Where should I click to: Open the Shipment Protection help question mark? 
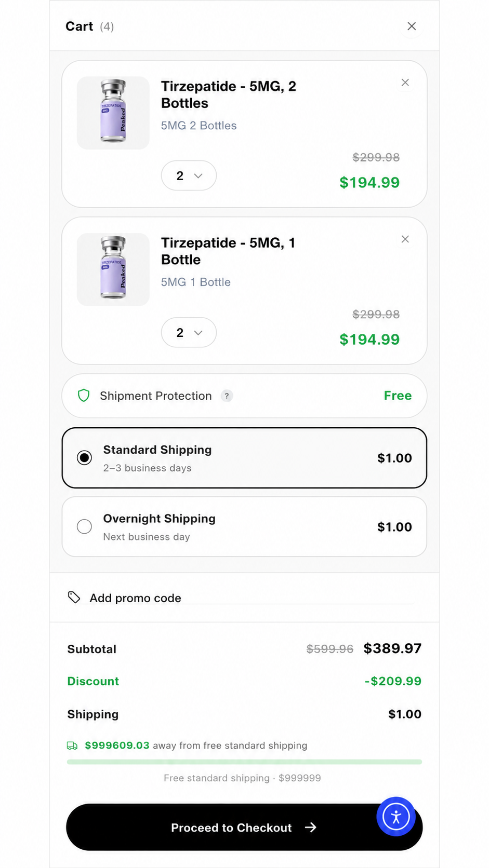tap(227, 396)
